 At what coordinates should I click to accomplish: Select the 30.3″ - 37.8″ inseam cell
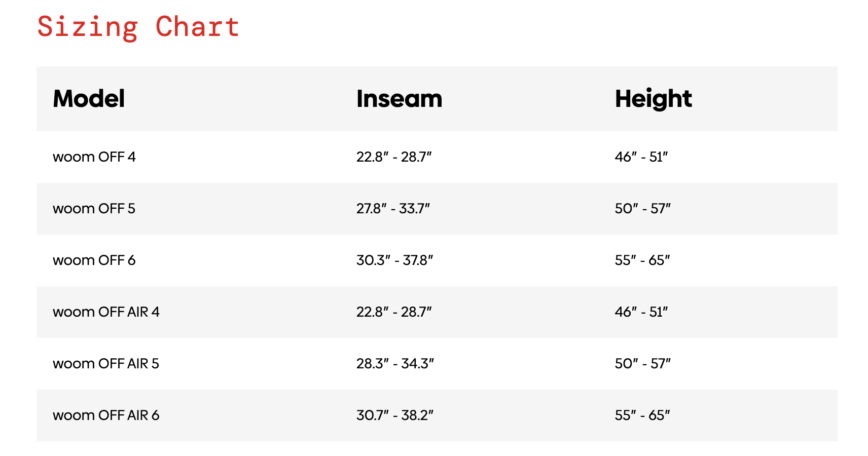pyautogui.click(x=394, y=260)
